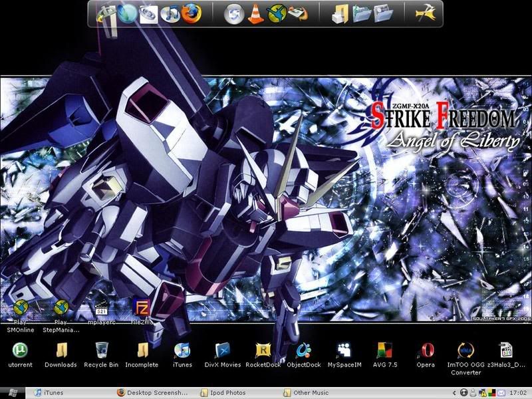The height and width of the screenshot is (399, 532).
Task: Open the blue dock folder beside the yellow folder
Action: click(362, 14)
